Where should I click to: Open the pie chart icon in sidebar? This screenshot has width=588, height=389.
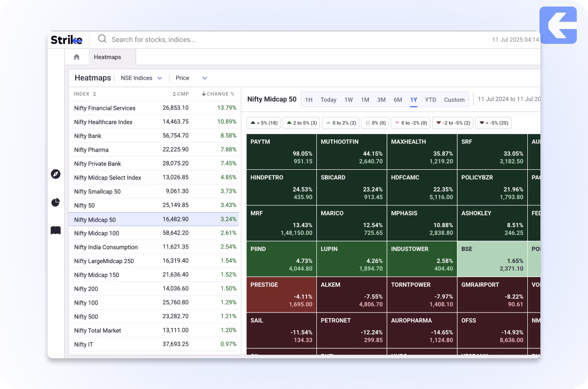[x=56, y=202]
